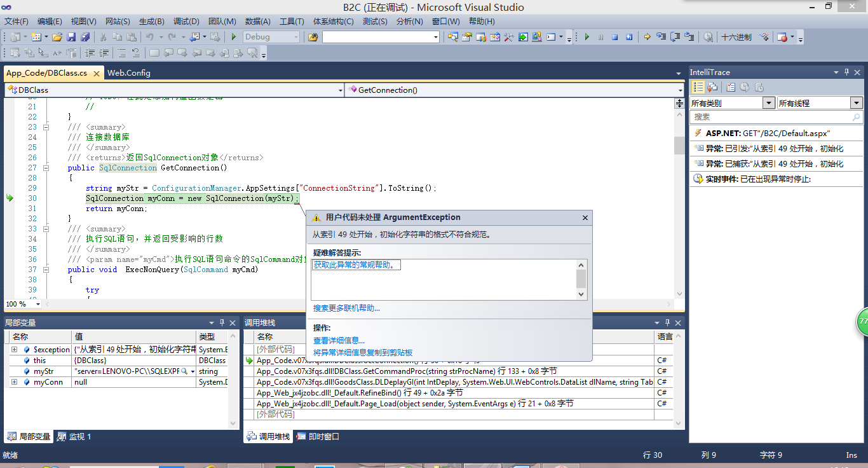
Task: Click the Restart debugging icon
Action: 629,37
